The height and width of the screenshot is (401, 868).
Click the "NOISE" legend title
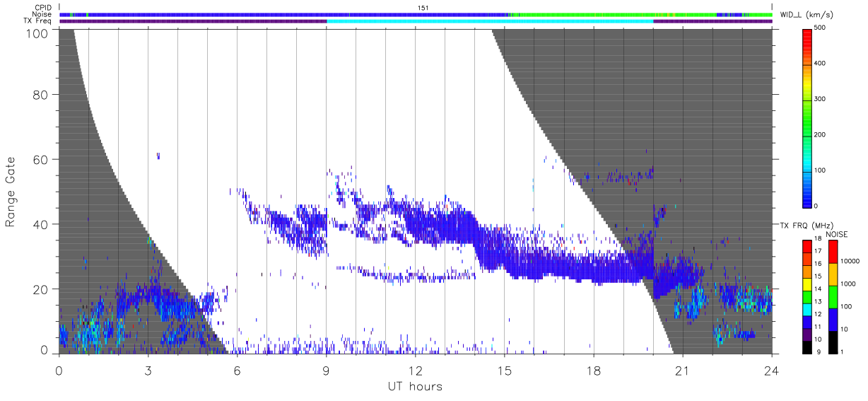(x=836, y=233)
